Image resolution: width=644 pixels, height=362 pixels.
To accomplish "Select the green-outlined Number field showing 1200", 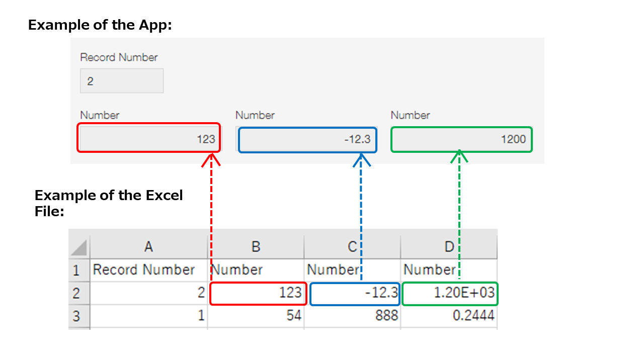I will tap(461, 139).
